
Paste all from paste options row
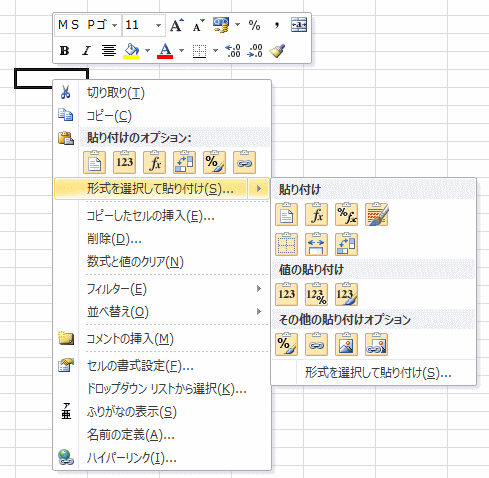94,163
